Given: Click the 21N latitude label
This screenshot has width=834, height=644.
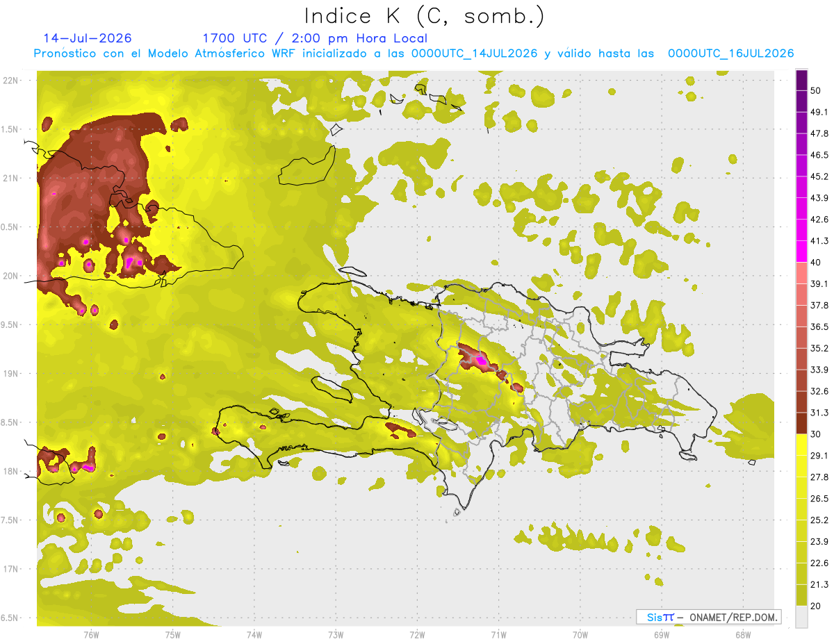Looking at the screenshot, I should (x=11, y=178).
